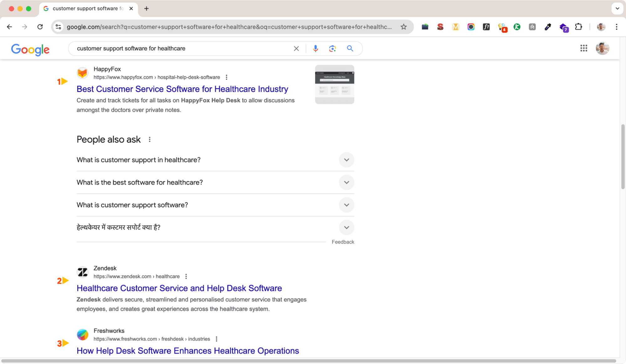Image resolution: width=626 pixels, height=364 pixels.
Task: Expand "What is the best software for healthcare?"
Action: [x=346, y=182]
